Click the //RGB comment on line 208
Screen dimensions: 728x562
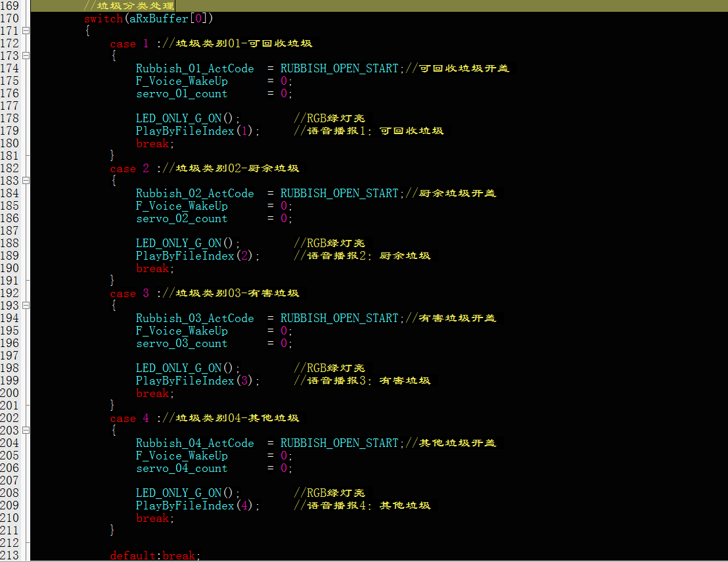[x=330, y=493]
